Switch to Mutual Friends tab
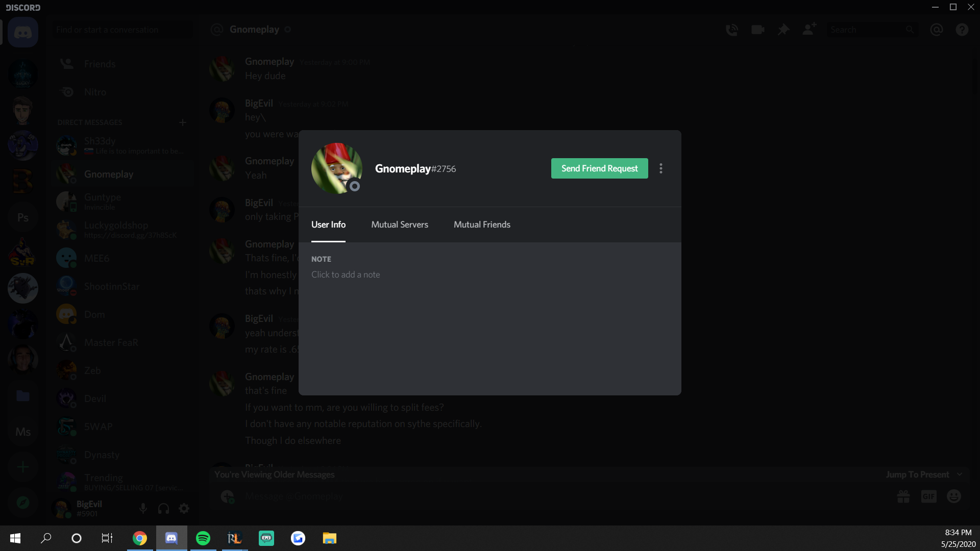This screenshot has height=551, width=980. tap(481, 224)
